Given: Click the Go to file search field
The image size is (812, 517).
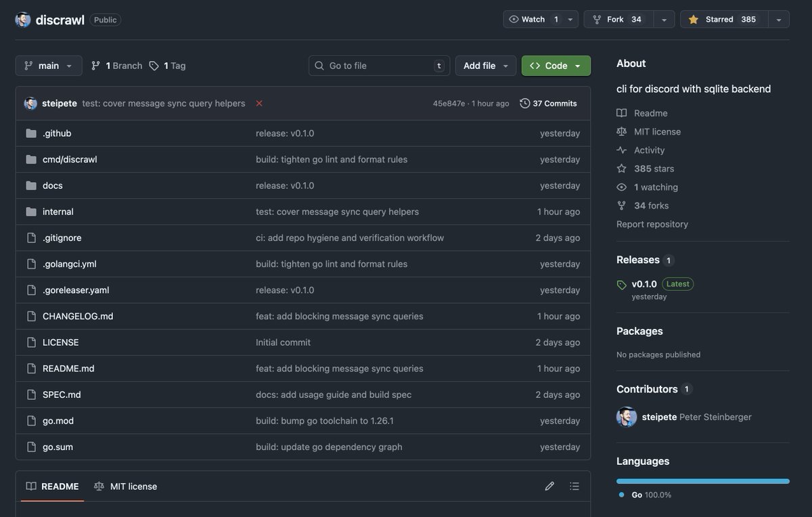Looking at the screenshot, I should 380,66.
